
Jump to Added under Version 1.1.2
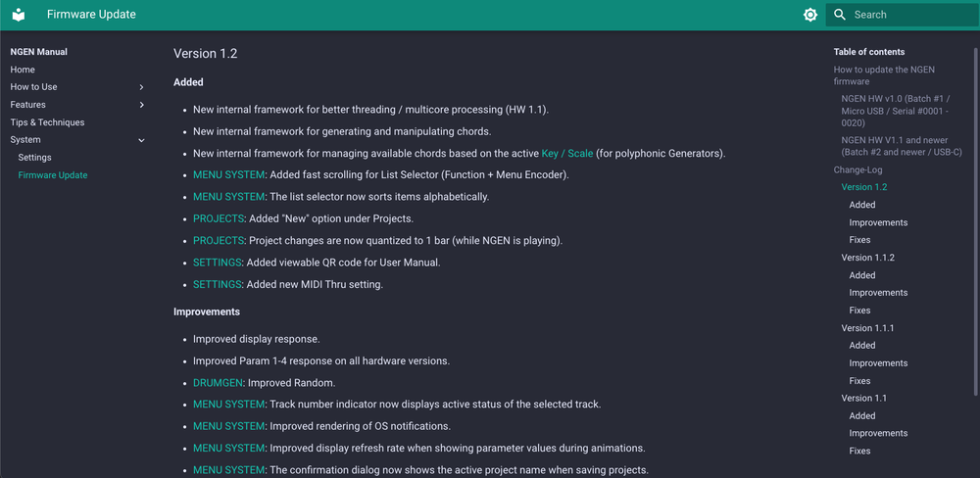[861, 275]
